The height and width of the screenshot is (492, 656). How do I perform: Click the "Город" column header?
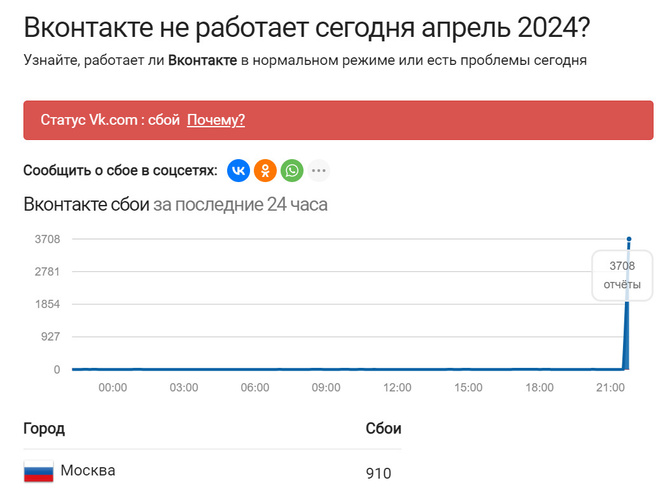[x=44, y=429]
